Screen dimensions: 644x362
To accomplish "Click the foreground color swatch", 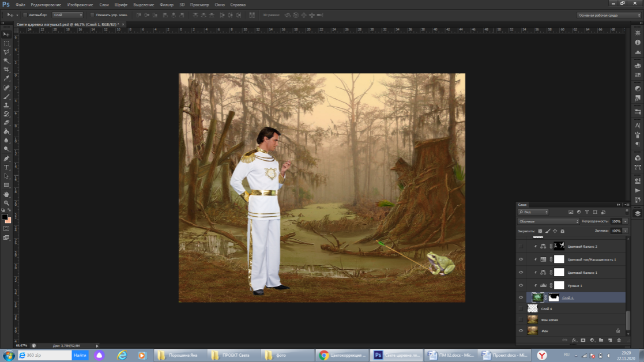I will coord(5,217).
